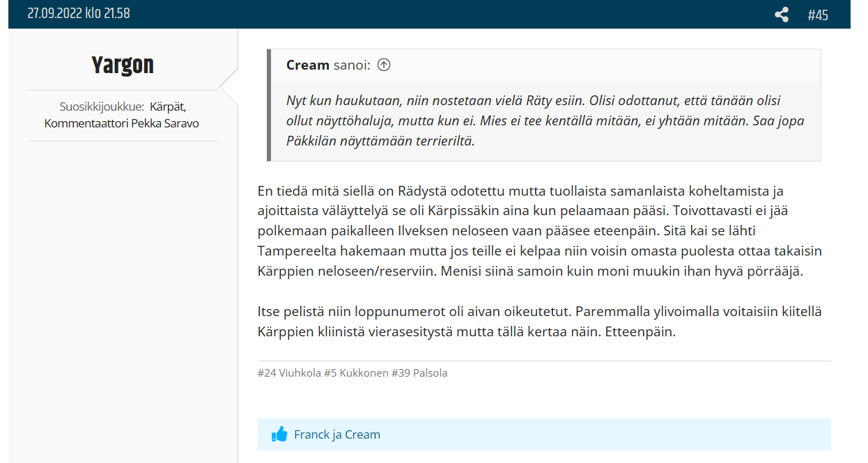
Task: Open Yargon's user profile
Action: click(x=123, y=65)
